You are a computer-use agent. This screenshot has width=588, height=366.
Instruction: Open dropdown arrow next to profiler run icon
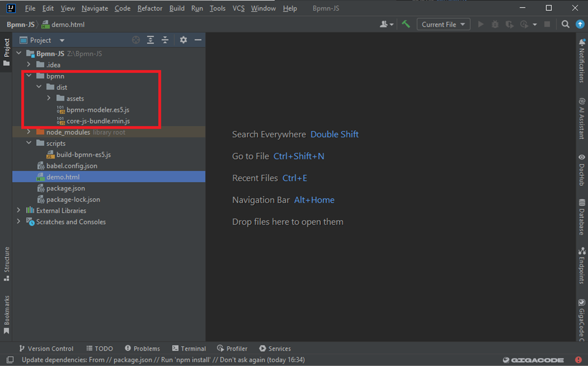[x=535, y=25]
